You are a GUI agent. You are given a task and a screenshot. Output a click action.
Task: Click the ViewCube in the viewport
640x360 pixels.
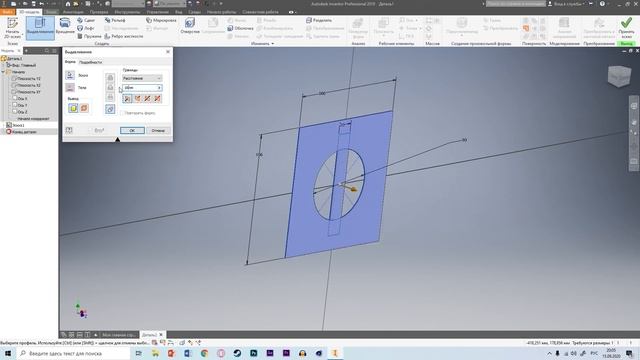(619, 76)
